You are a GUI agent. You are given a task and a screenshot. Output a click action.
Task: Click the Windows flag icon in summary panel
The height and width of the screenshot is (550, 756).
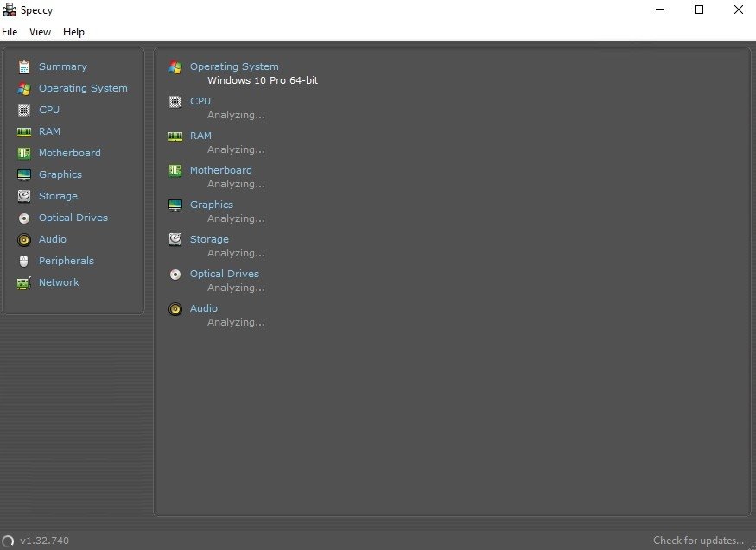click(175, 67)
